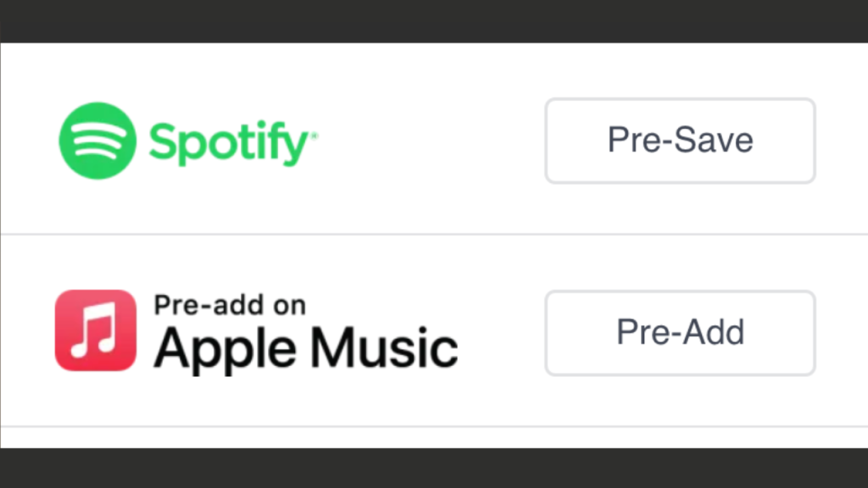Select the Spotify streaming row
The width and height of the screenshot is (868, 488).
pyautogui.click(x=434, y=138)
